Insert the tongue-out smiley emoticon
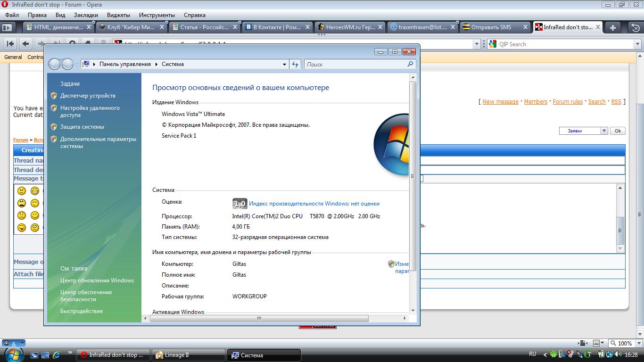The image size is (644, 362). 22,228
